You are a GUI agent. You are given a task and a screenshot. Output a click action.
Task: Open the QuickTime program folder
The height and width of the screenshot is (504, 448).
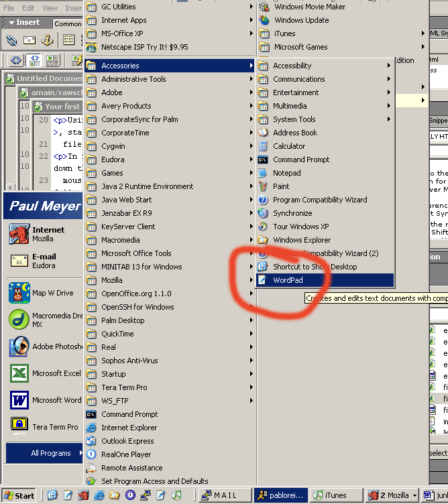point(170,334)
